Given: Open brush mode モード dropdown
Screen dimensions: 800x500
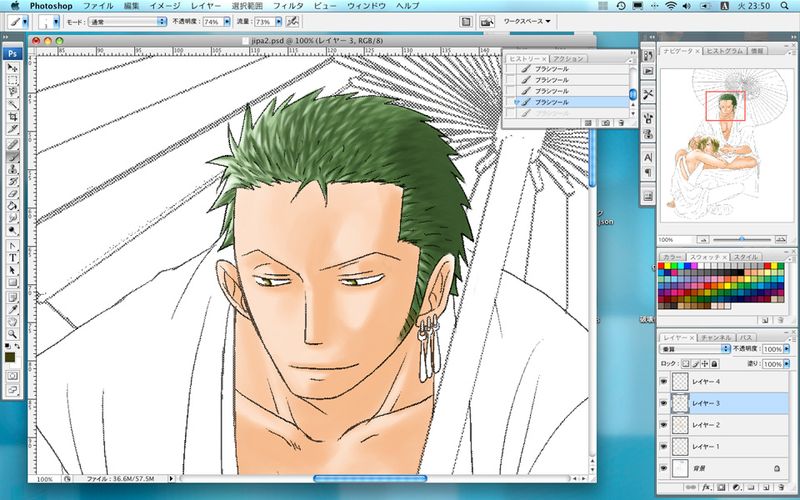Looking at the screenshot, I should (127, 22).
